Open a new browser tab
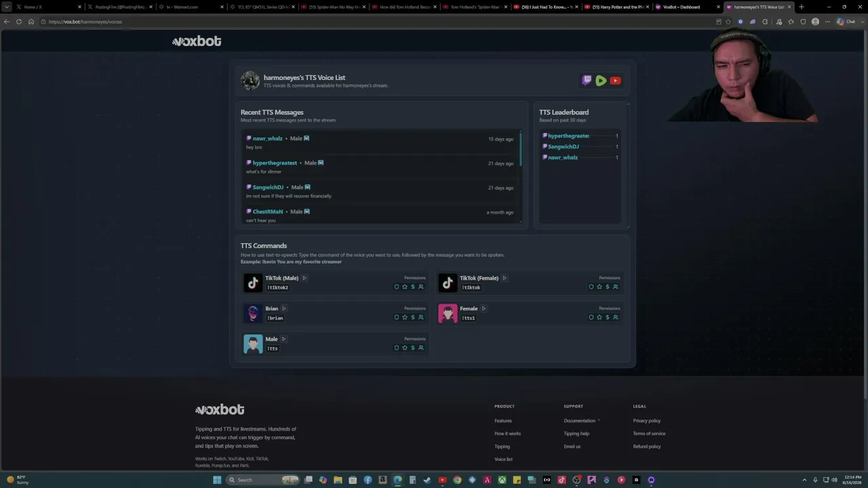868x488 pixels. click(802, 7)
